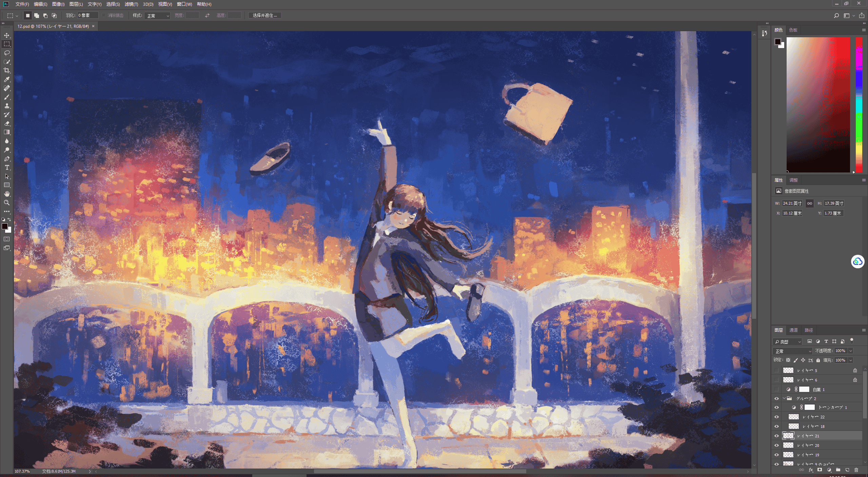Click the create new group folder icon
Screen dimensions: 868x477
point(838,470)
